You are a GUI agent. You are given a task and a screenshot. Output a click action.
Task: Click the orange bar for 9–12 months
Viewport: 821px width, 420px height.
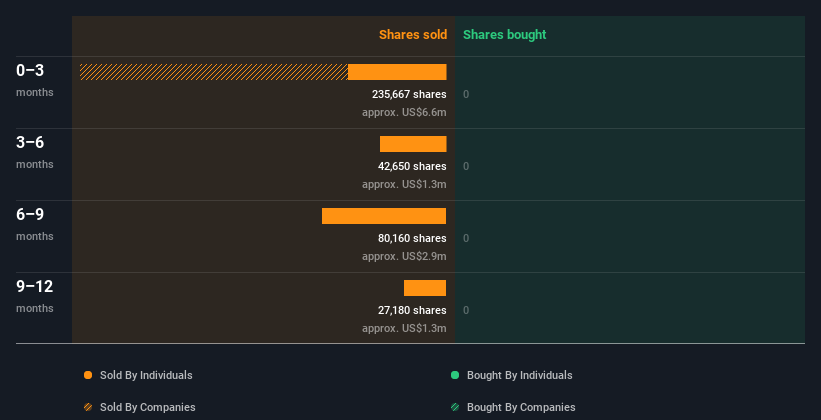point(425,288)
